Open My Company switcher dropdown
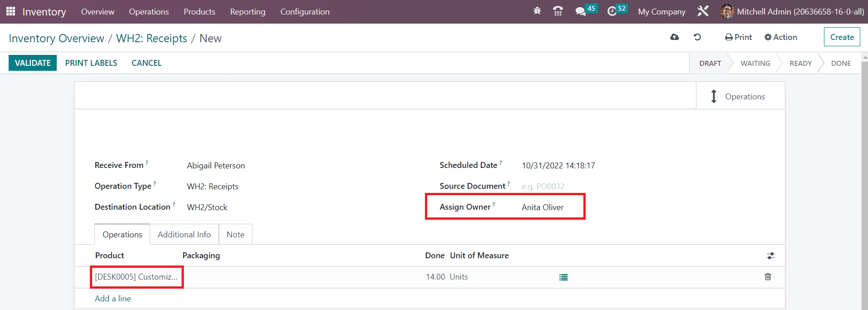This screenshot has width=868, height=310. pos(661,12)
